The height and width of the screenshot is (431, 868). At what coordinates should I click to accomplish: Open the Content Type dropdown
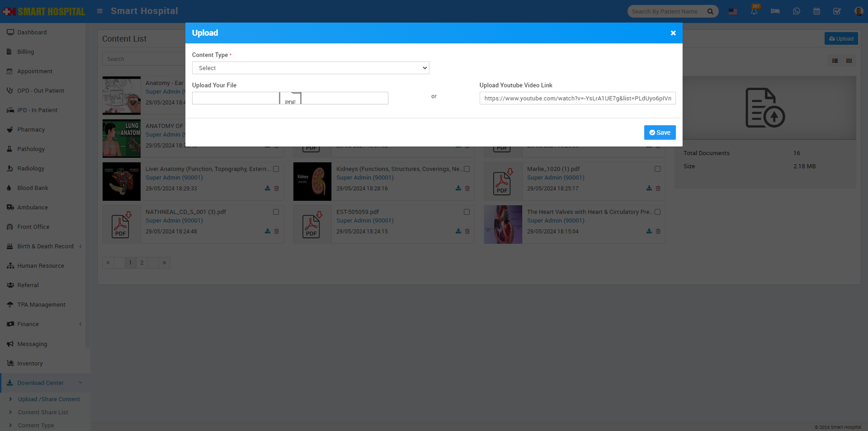coord(310,68)
